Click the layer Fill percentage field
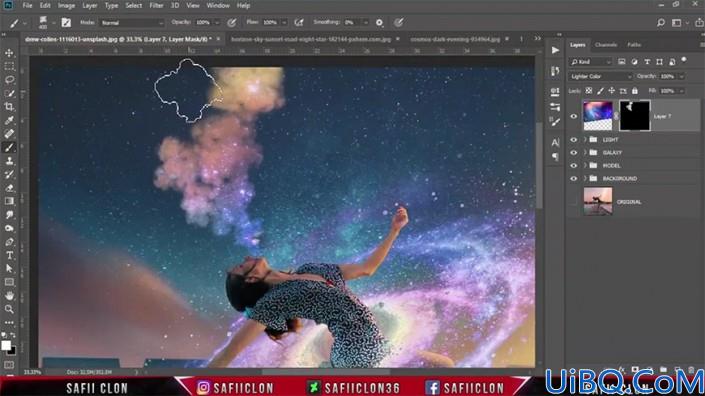The image size is (705, 396). click(x=667, y=91)
